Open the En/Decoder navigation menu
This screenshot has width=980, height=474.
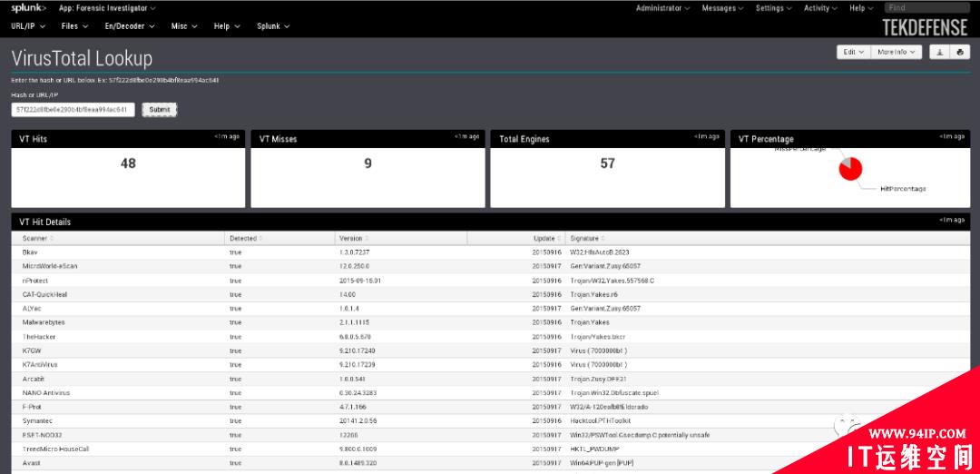[x=130, y=26]
